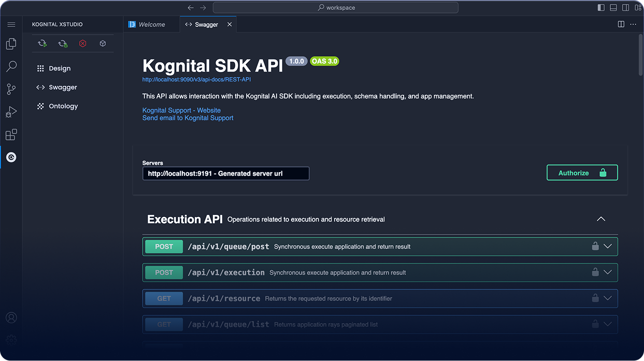Collapse the Execution API section chevron
The height and width of the screenshot is (361, 644).
600,218
